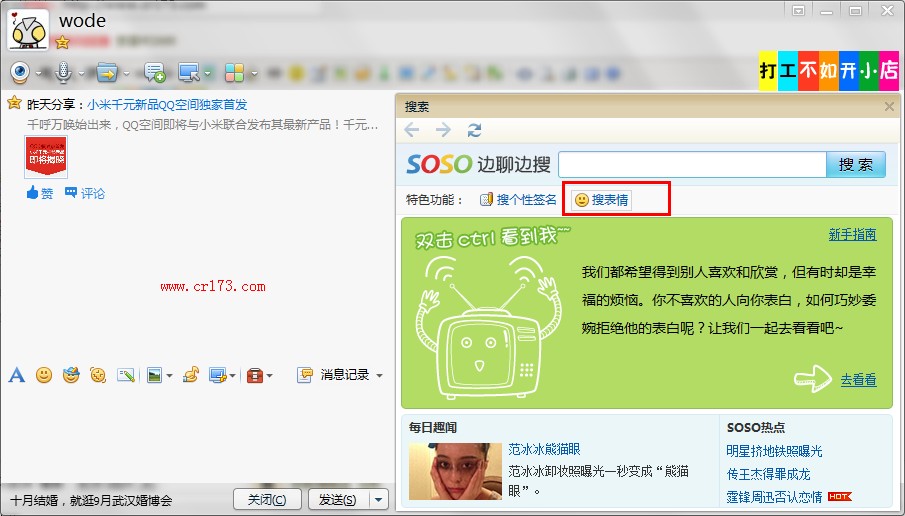905x516 pixels.
Task: Expand the 消息记录 dropdown arrow
Action: coord(379,376)
